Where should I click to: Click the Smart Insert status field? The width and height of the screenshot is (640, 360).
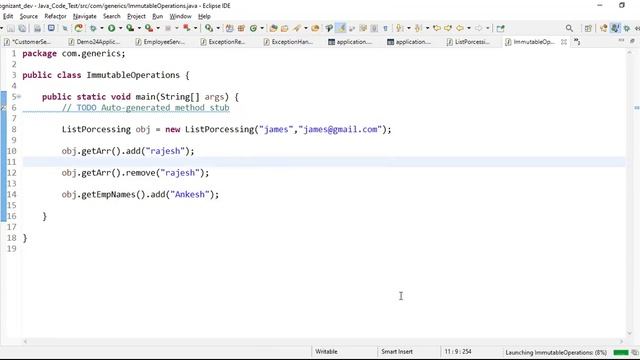(397, 351)
